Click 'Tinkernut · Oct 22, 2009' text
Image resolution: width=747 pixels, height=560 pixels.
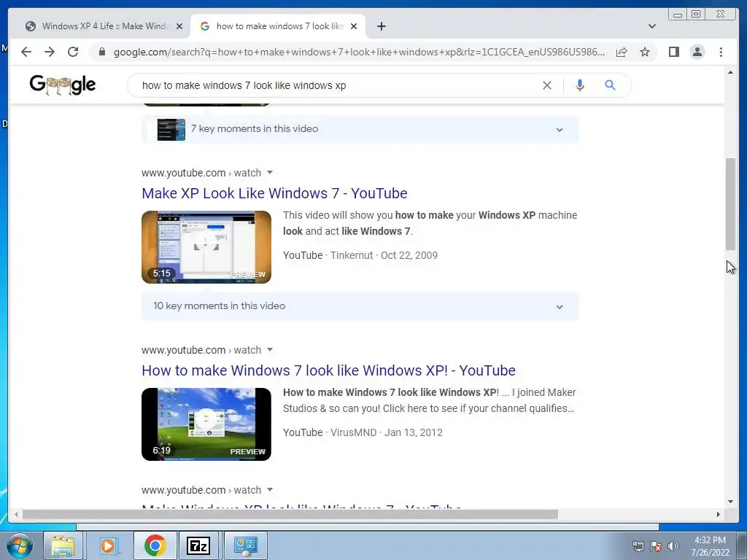384,255
